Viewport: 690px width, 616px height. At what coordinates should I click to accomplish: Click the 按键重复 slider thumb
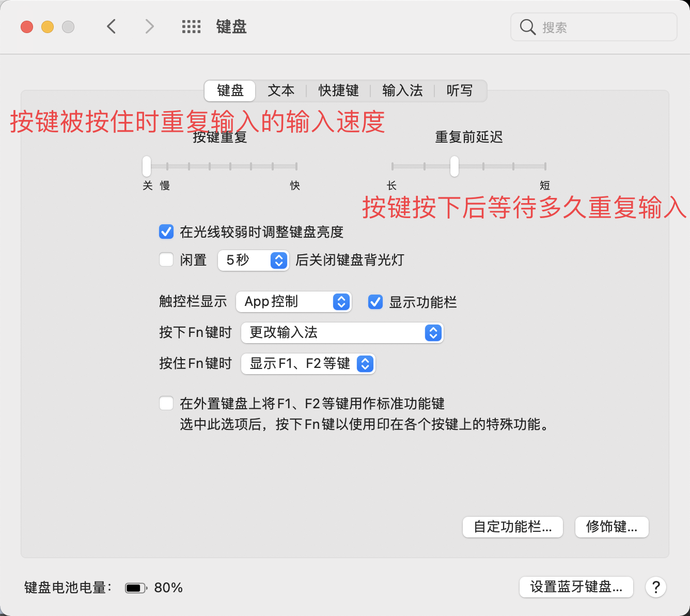click(x=147, y=166)
